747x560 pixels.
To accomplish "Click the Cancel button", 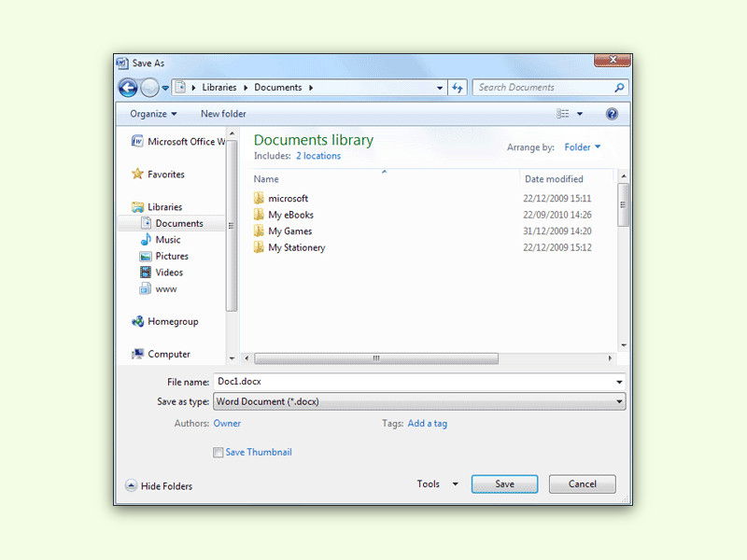I will 582,483.
